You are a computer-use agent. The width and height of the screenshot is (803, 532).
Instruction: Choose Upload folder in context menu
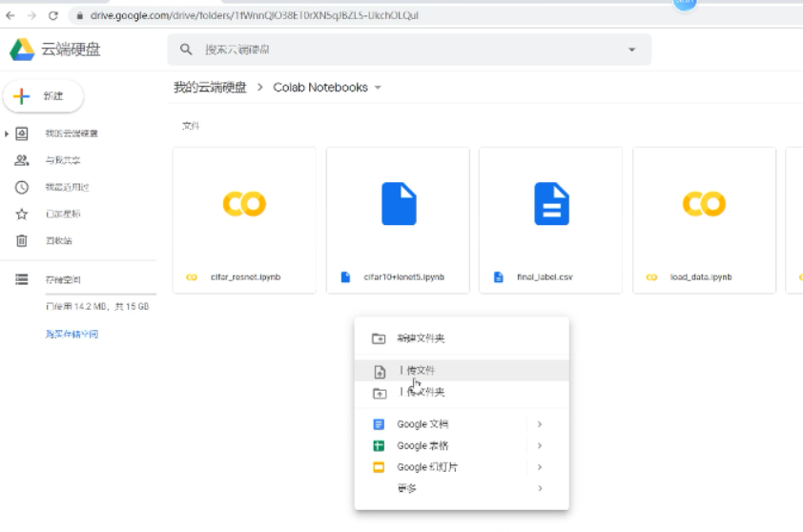point(462,392)
